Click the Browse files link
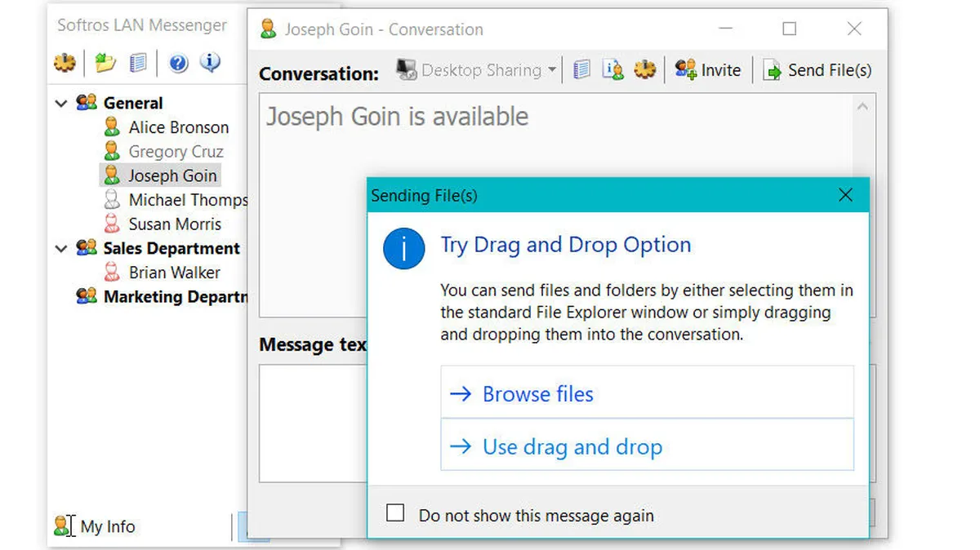Viewport: 980px width, 550px height. (x=537, y=394)
